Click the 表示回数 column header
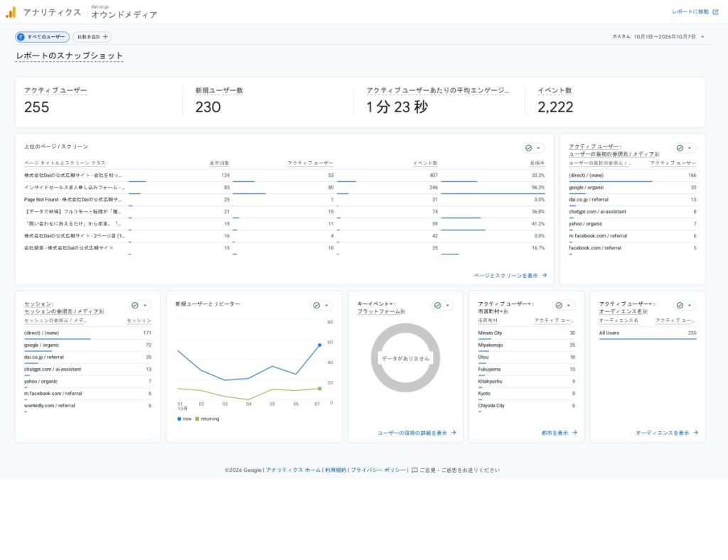 point(220,163)
